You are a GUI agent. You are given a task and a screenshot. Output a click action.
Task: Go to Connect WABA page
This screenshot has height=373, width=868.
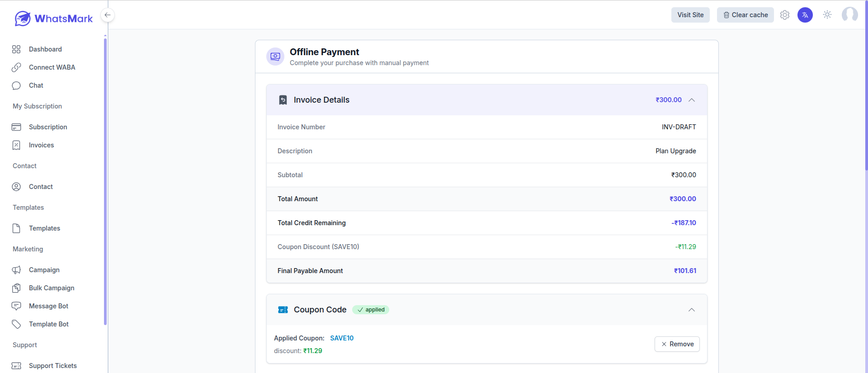52,67
